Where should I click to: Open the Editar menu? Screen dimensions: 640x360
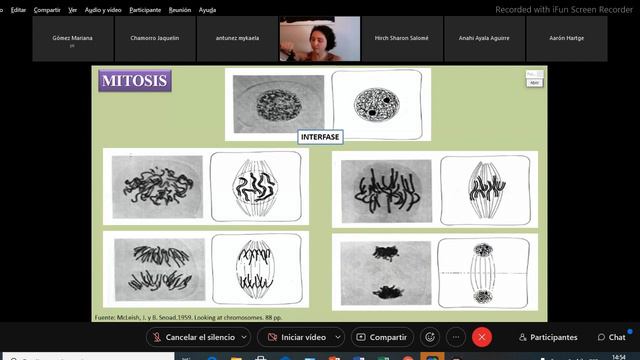pyautogui.click(x=18, y=10)
